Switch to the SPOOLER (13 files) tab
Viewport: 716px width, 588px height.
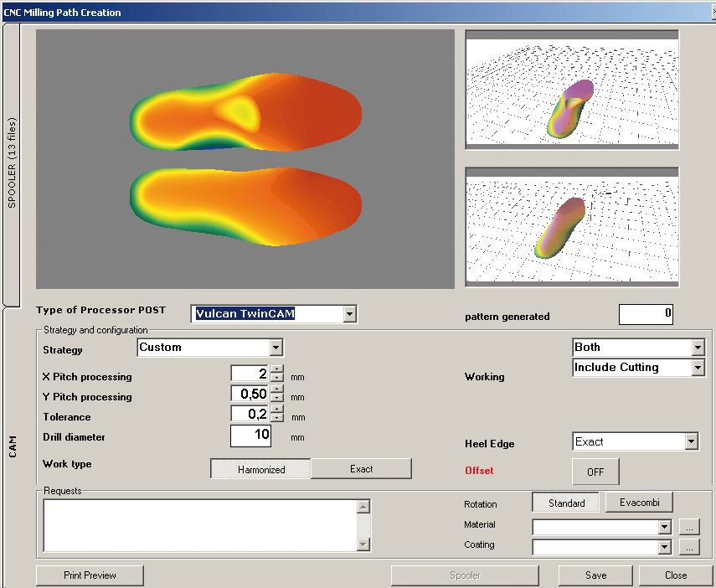(x=11, y=163)
